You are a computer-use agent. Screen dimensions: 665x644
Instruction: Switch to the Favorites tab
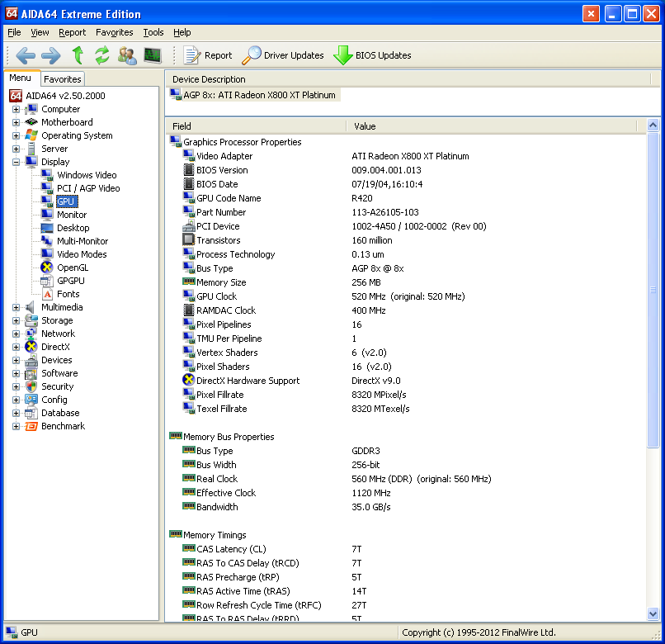pos(63,79)
